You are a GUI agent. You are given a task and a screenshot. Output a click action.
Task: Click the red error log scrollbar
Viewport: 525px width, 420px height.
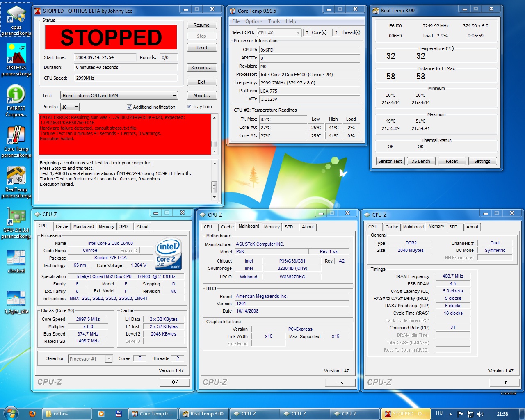214,135
